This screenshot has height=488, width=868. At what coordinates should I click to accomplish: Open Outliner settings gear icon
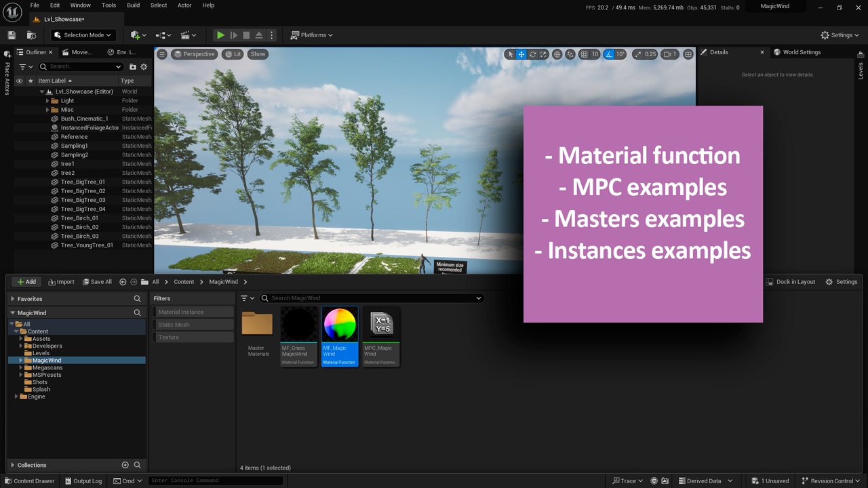(x=144, y=66)
